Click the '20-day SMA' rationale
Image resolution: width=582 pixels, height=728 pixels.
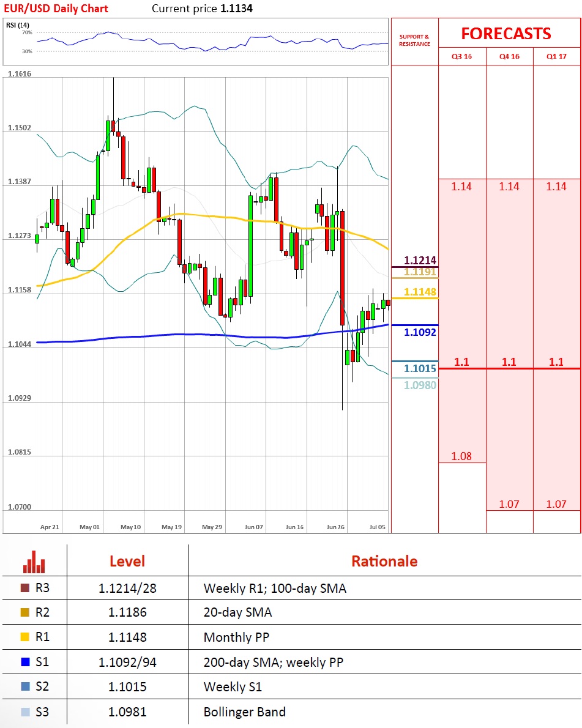tap(237, 612)
